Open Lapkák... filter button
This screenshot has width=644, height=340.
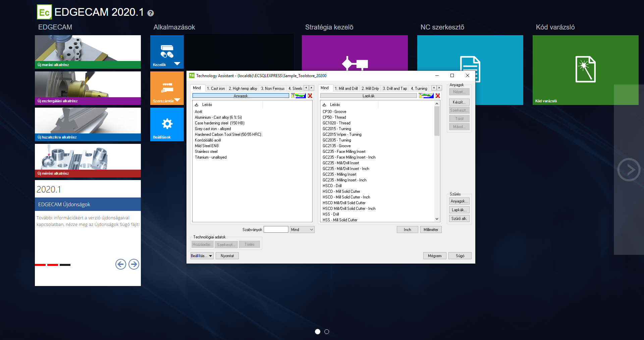[x=459, y=210]
